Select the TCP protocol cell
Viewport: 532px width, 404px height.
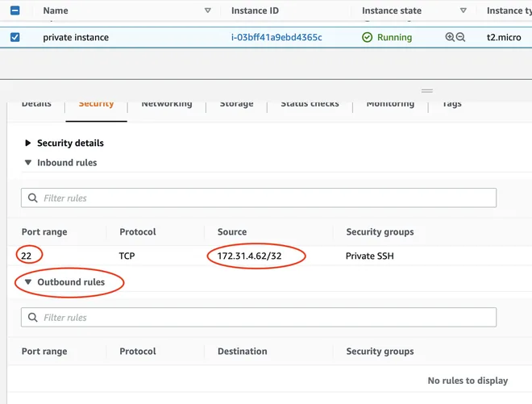[x=127, y=256]
